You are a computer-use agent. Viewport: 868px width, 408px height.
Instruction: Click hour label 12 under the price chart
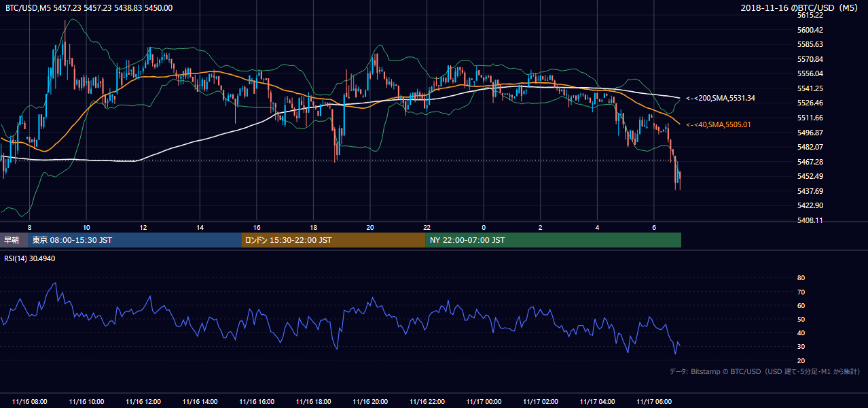click(143, 227)
